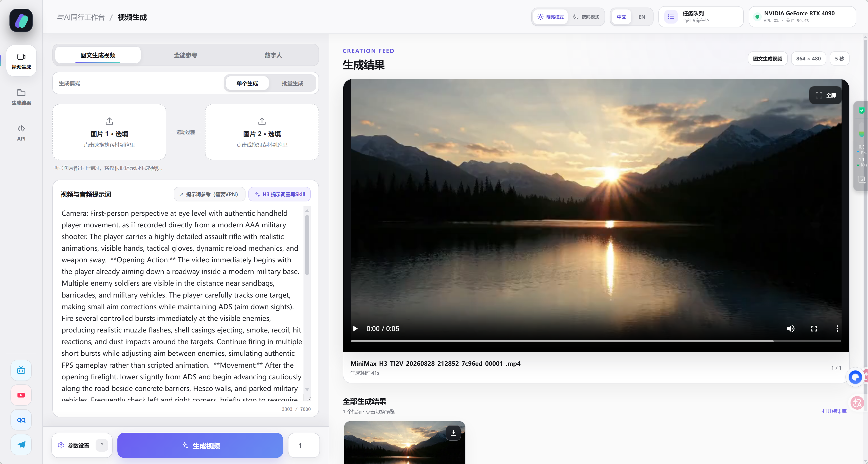Click the CREATION FEED label

point(368,51)
